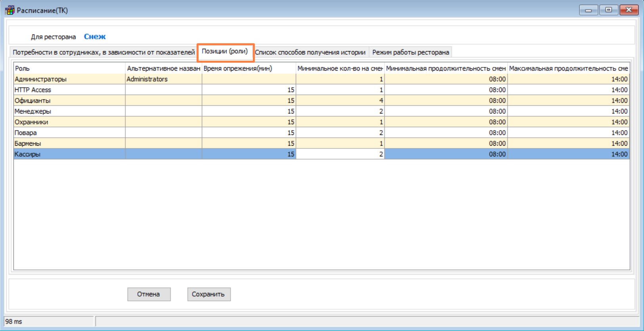644x331 pixels.
Task: Edit Кассиры minimum count cell showing 2
Action: pos(340,154)
